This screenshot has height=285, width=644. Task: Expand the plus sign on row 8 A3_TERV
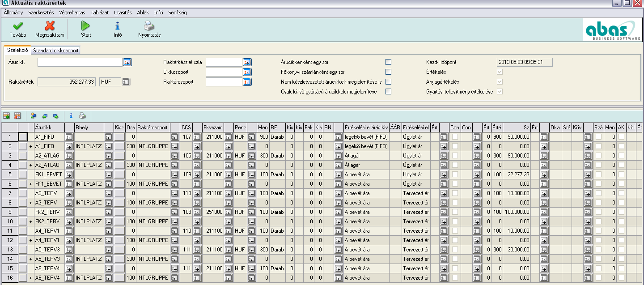tap(30, 202)
